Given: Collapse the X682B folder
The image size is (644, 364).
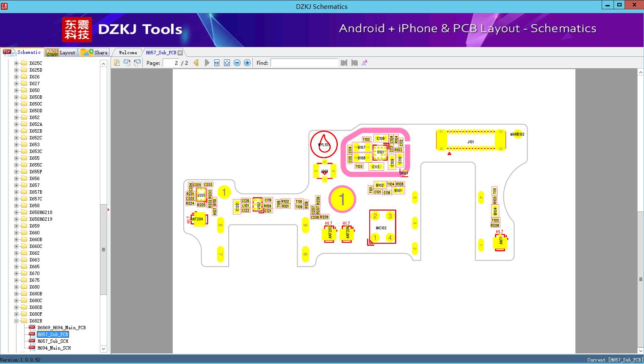Looking at the screenshot, I should tap(17, 321).
